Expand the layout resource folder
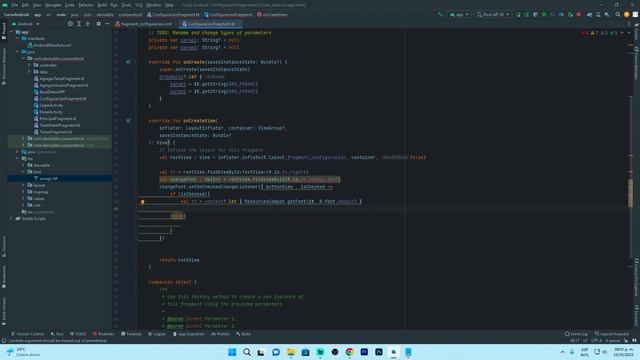The height and width of the screenshot is (360, 640). point(23,185)
